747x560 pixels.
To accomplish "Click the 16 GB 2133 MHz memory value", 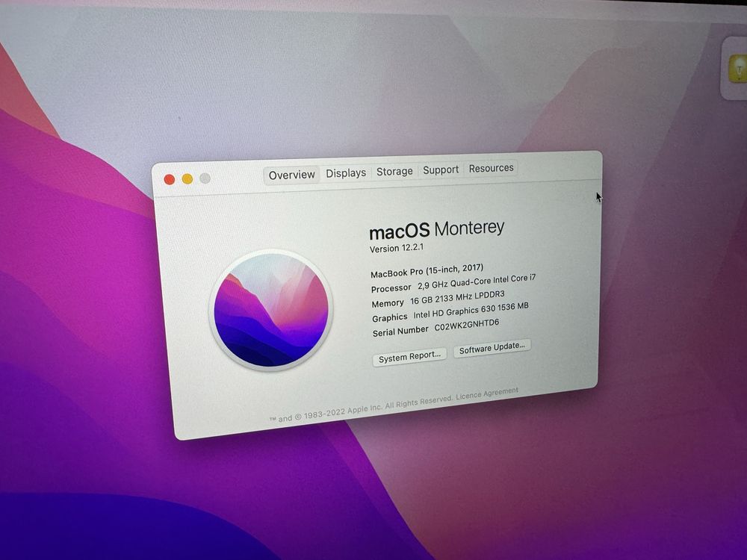I will (457, 298).
